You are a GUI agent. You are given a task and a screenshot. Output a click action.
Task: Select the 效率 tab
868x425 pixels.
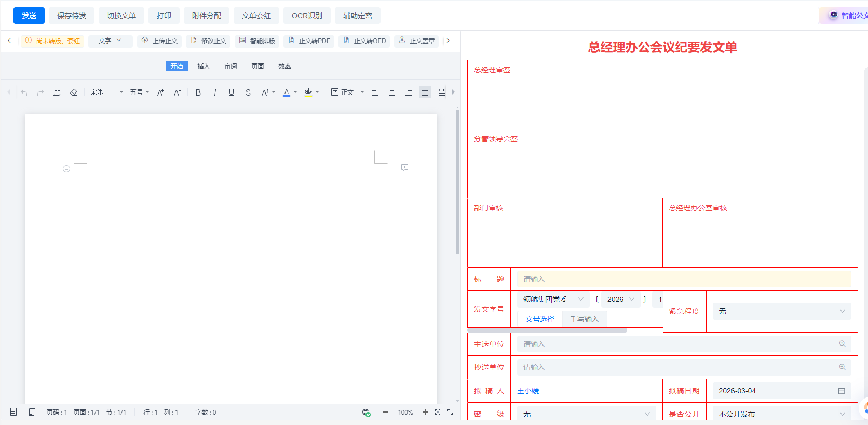coord(284,66)
